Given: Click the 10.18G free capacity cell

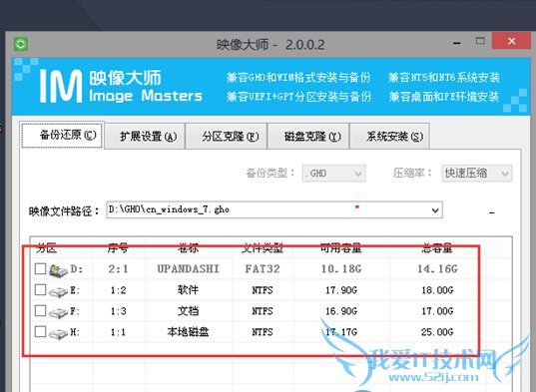Looking at the screenshot, I should click(341, 269).
